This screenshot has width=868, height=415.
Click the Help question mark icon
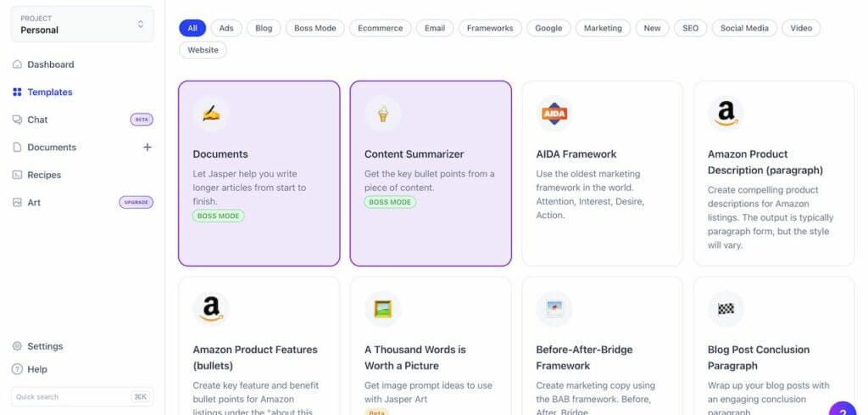[17, 369]
